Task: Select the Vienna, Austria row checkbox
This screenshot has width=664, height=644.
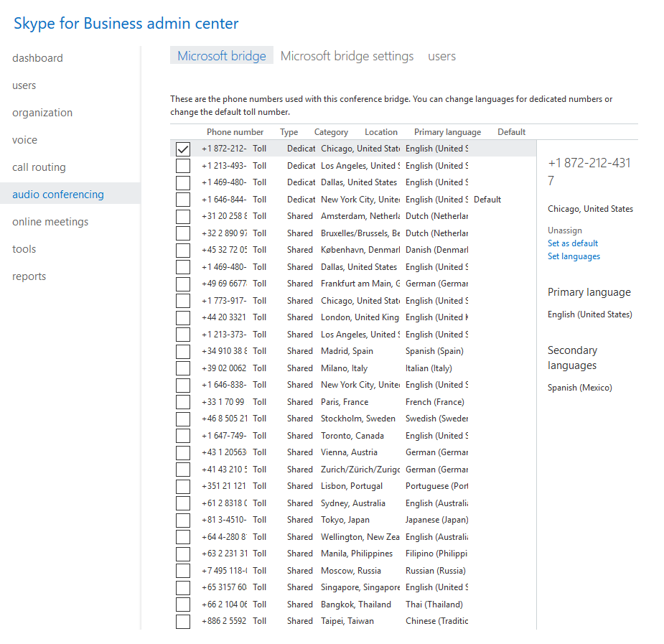Action: [183, 452]
